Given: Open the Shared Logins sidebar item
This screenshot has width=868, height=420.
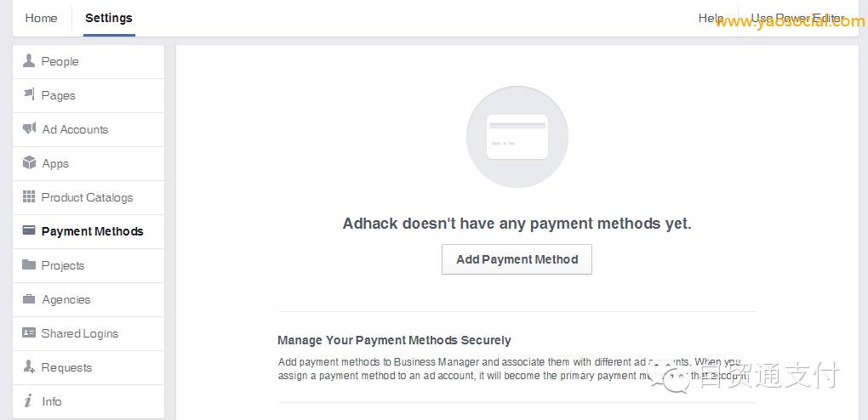Looking at the screenshot, I should coord(89,333).
